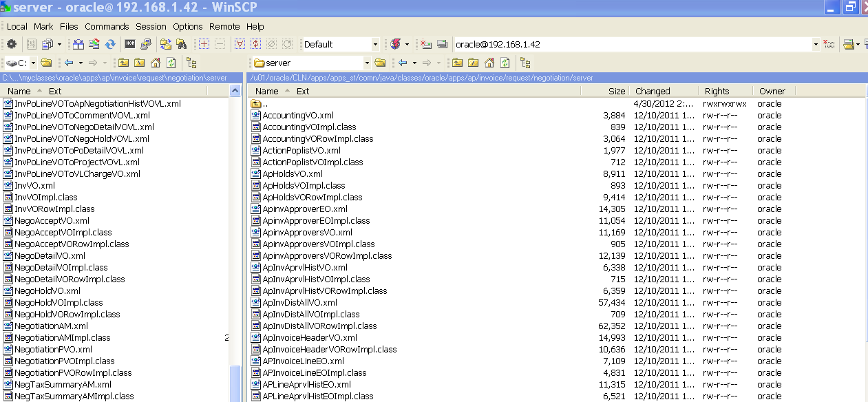Select AccountingVO.xml in remote panel

(x=298, y=115)
